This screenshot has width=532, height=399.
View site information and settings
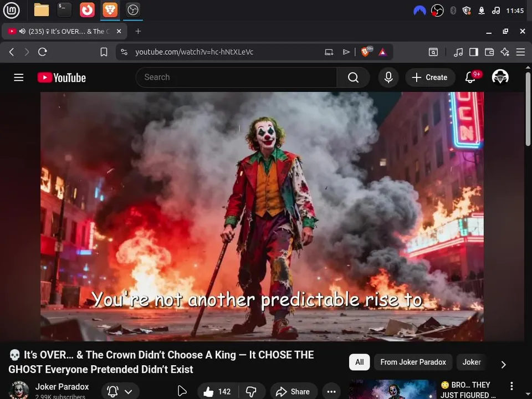point(124,52)
